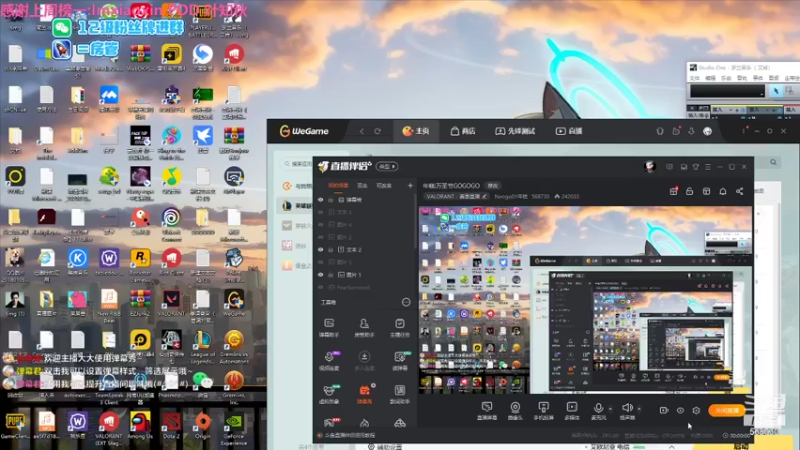Click the WeGame back arrow
Screen dimensions: 800x450
(x=362, y=131)
